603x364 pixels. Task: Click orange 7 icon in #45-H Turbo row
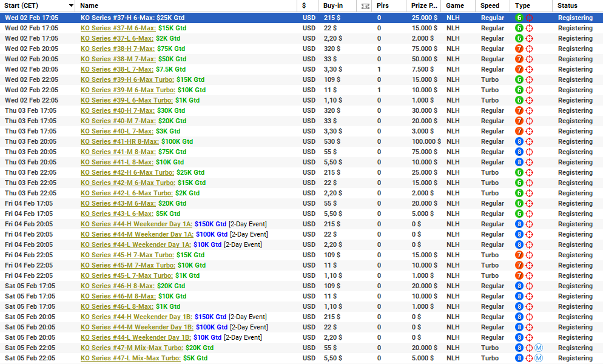(x=519, y=255)
